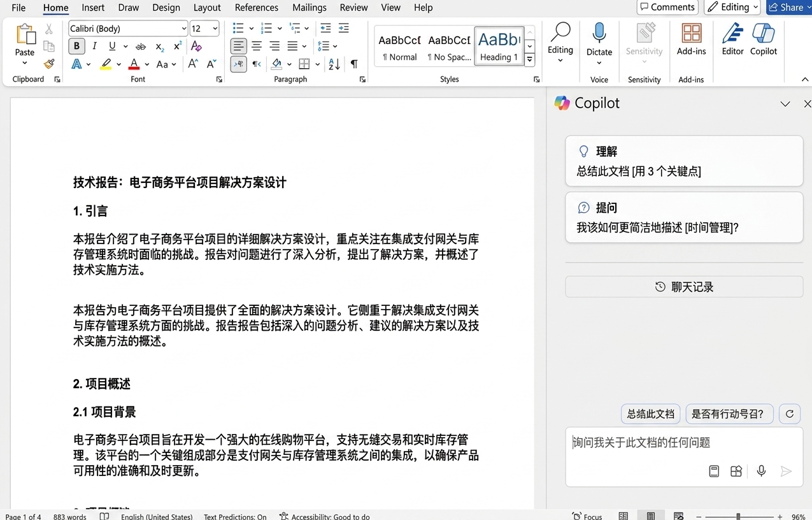This screenshot has height=520, width=812.
Task: Toggle Text Predictions setting in status bar
Action: click(235, 517)
